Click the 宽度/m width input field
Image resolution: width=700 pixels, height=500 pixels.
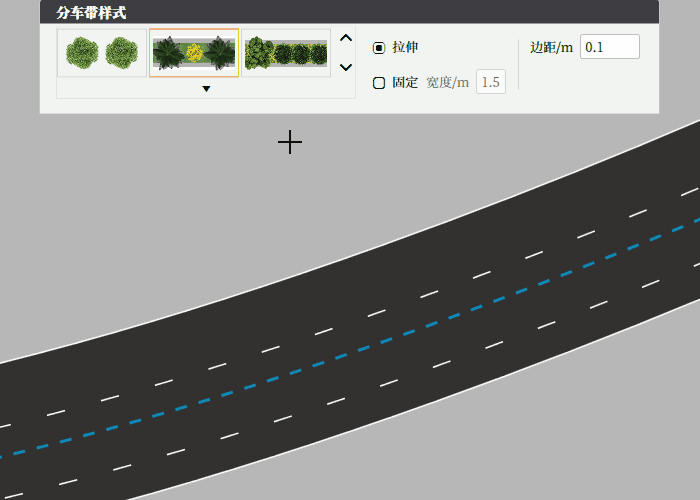click(491, 82)
